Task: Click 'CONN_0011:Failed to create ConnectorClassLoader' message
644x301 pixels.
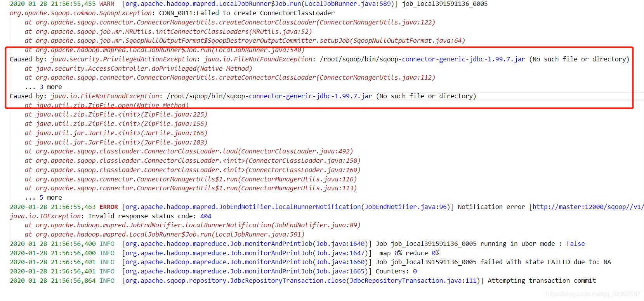Action: pos(247,13)
